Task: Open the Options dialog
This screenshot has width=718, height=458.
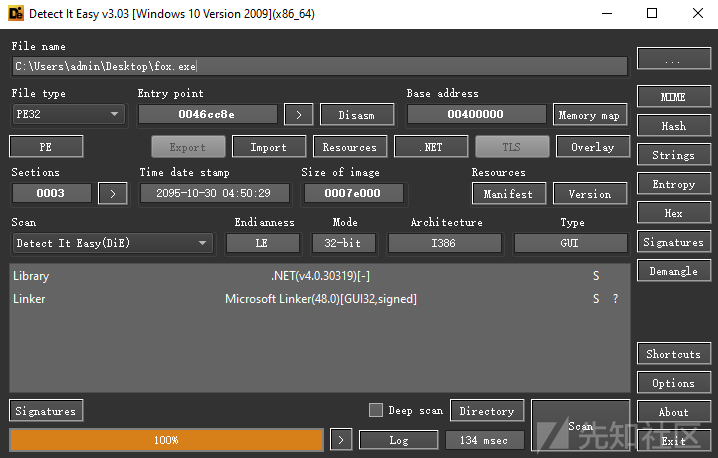Action: (674, 383)
